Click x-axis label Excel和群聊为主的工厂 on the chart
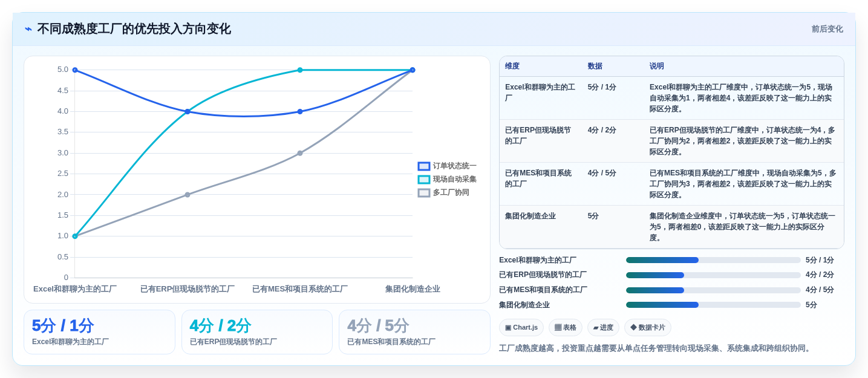This screenshot has width=868, height=378. (75, 289)
